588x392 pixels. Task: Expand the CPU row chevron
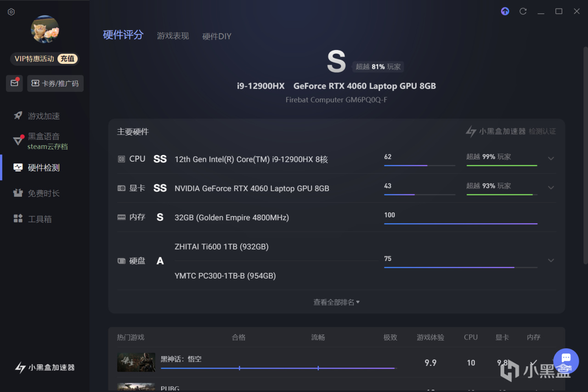(551, 159)
